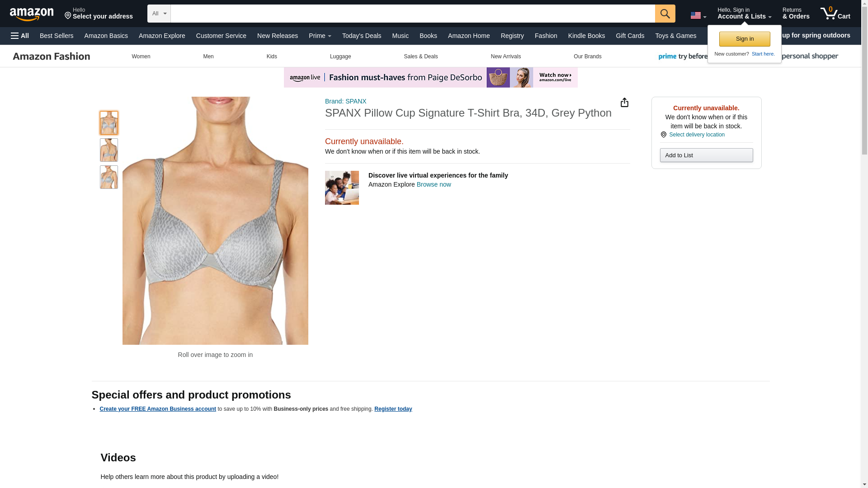This screenshot has width=868, height=488.
Task: Click the Amazon Explore family image
Action: coord(342,188)
